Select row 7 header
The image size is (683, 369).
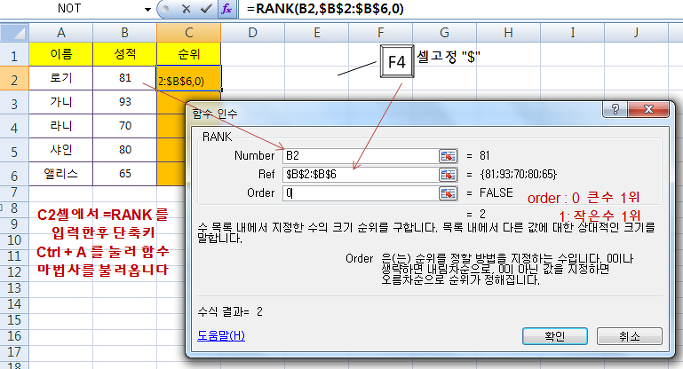point(14,192)
